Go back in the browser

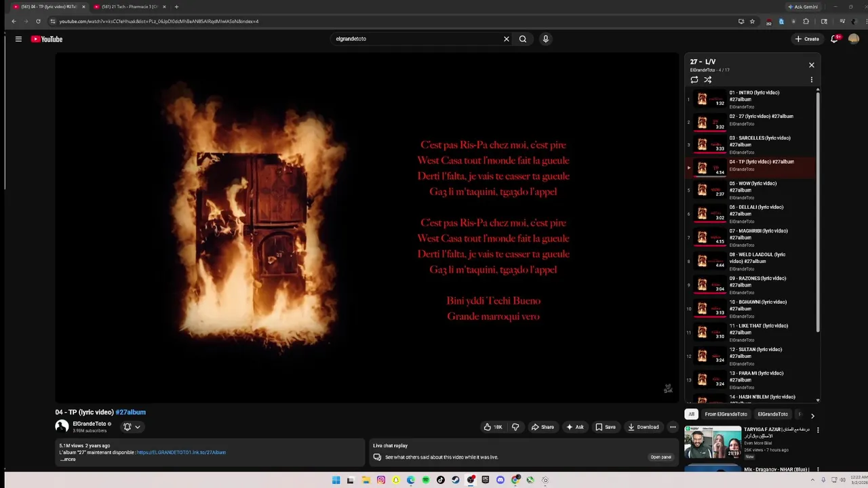point(14,21)
